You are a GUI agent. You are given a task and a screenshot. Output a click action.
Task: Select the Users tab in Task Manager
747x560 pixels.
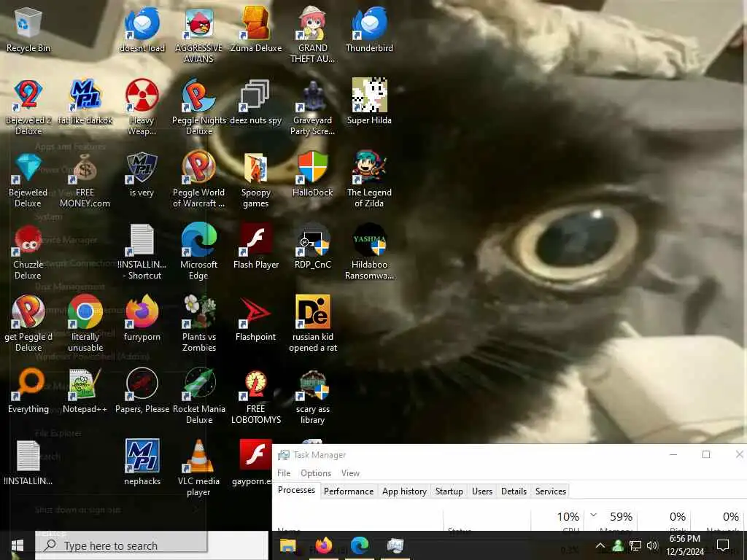pyautogui.click(x=482, y=491)
